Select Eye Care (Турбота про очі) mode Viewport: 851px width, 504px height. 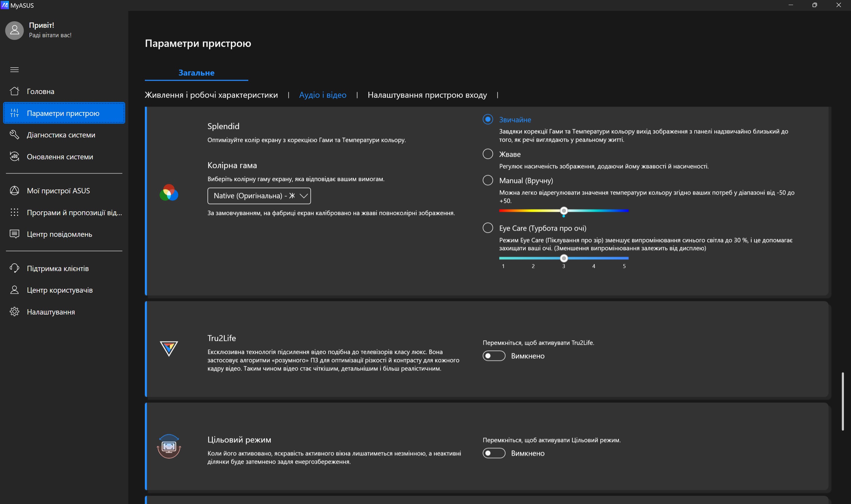(488, 228)
